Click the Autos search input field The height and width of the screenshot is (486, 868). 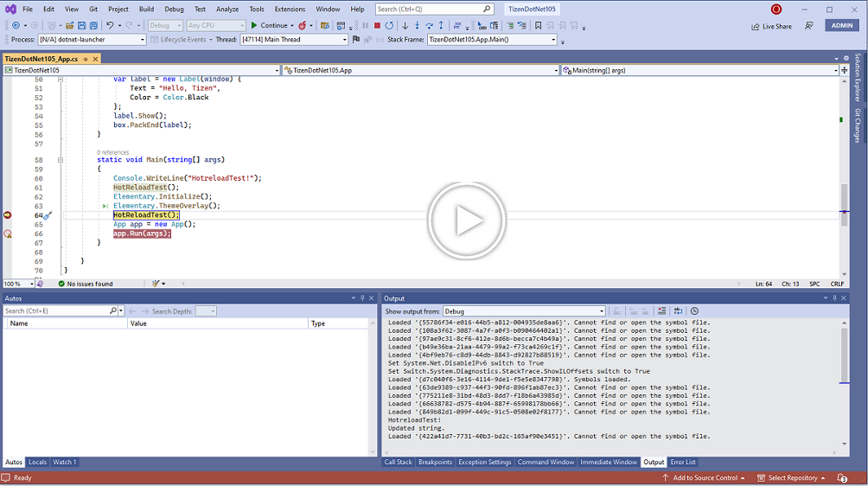pos(56,311)
